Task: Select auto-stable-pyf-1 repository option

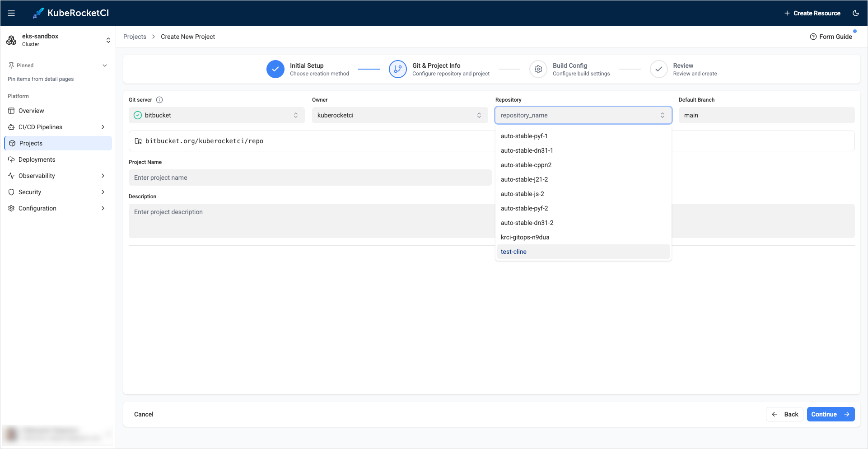Action: click(583, 136)
